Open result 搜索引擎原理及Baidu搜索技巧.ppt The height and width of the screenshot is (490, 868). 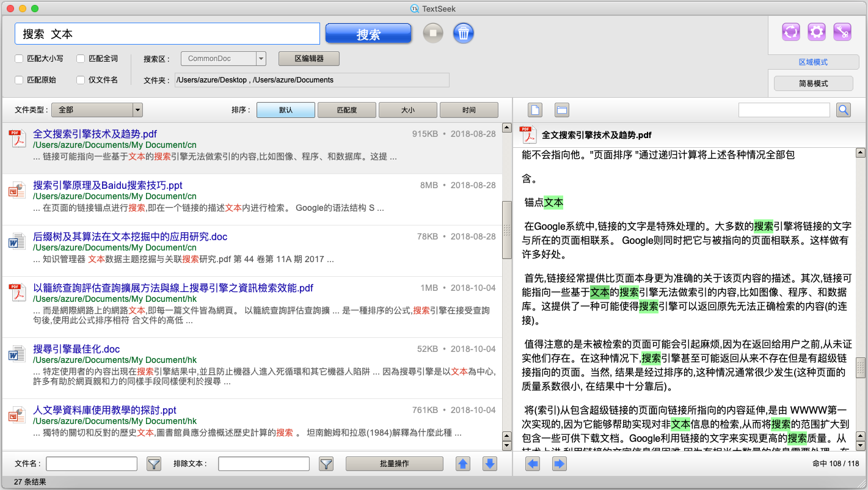coord(108,185)
